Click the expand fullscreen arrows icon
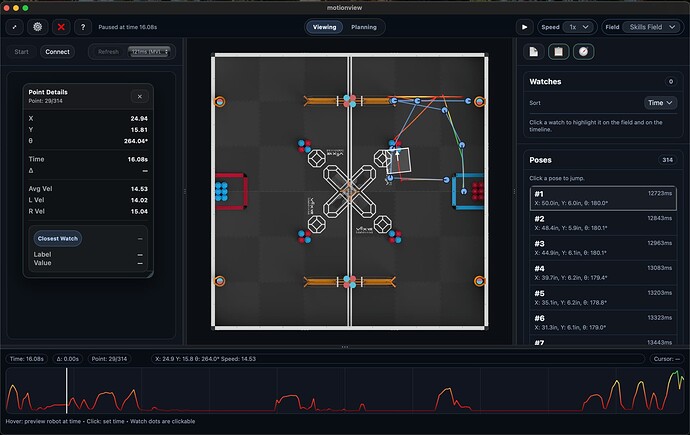Screen dimensions: 690x435 pos(15,27)
